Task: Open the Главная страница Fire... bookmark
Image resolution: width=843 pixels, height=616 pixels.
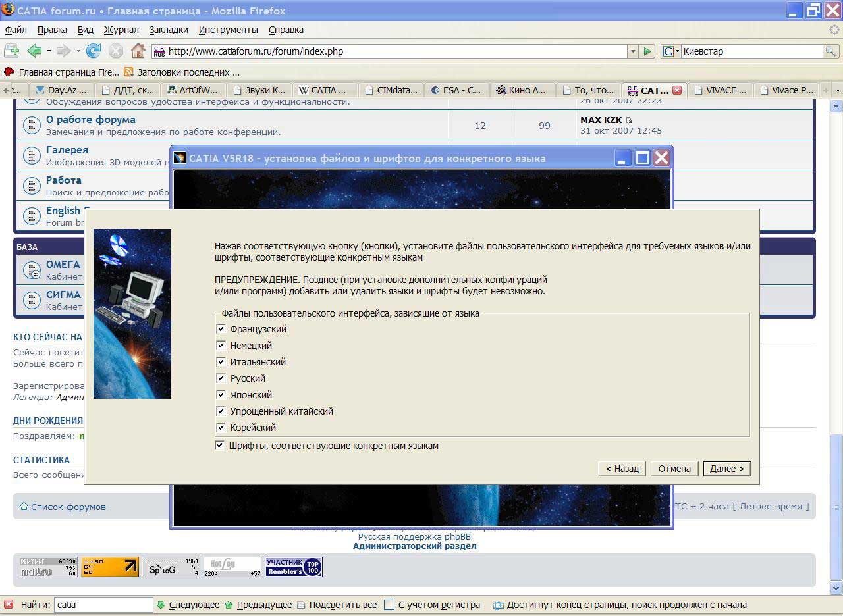Action: pos(62,72)
